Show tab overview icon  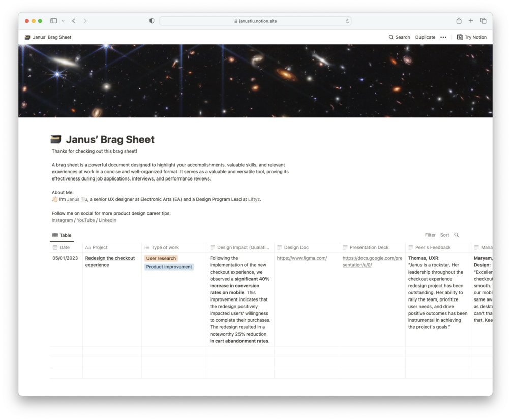pos(484,21)
